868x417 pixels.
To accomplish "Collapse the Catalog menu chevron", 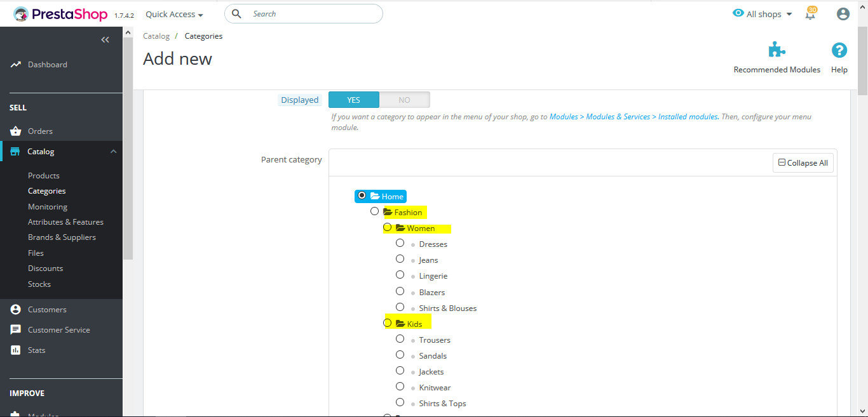I will pos(113,151).
